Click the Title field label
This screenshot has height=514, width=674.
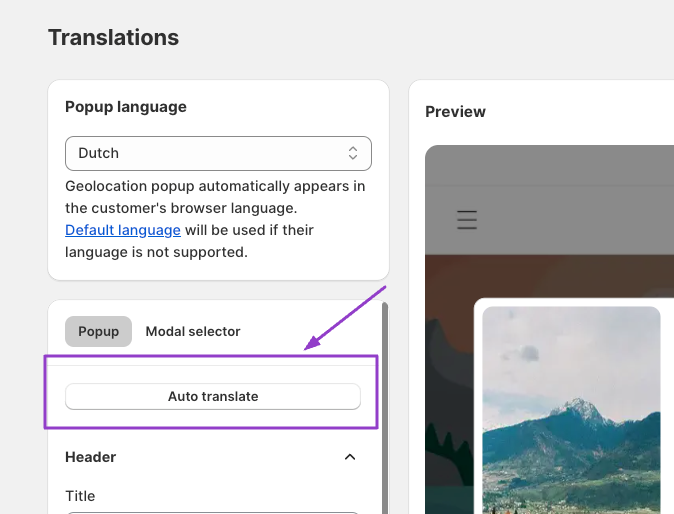(80, 496)
